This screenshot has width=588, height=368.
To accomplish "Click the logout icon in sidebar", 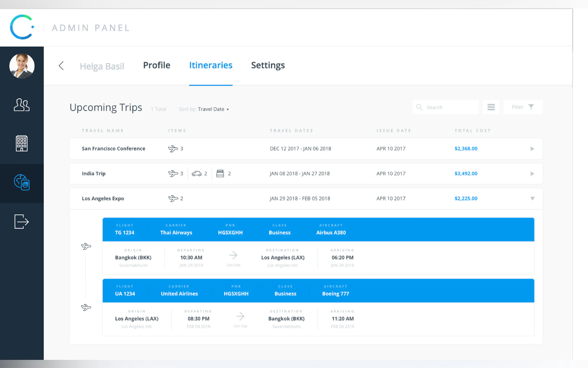I will coord(22,222).
